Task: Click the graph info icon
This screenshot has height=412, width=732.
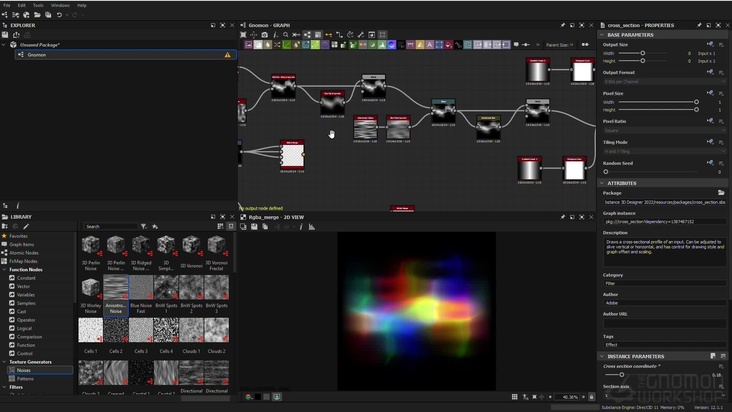Action: point(275,35)
